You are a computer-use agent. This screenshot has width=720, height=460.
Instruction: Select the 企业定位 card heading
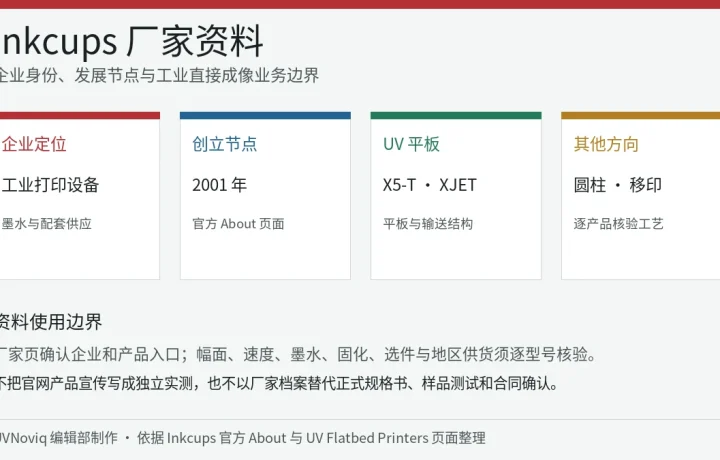point(34,144)
